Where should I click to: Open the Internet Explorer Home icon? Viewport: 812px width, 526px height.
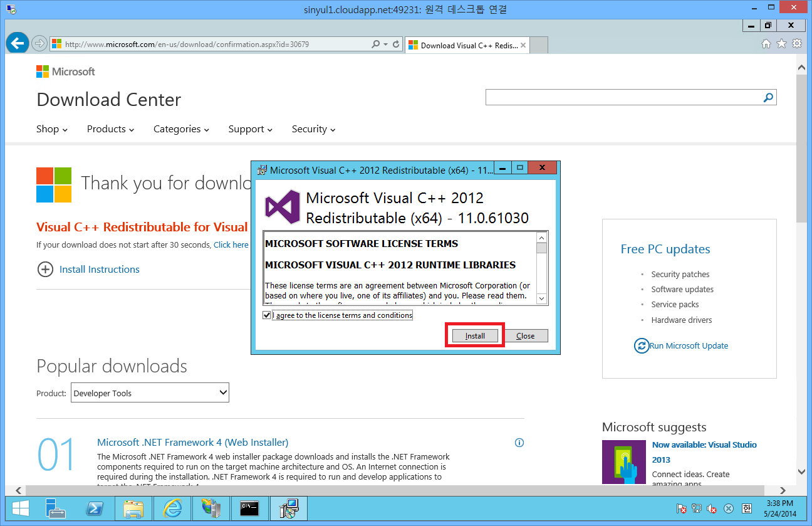[766, 44]
